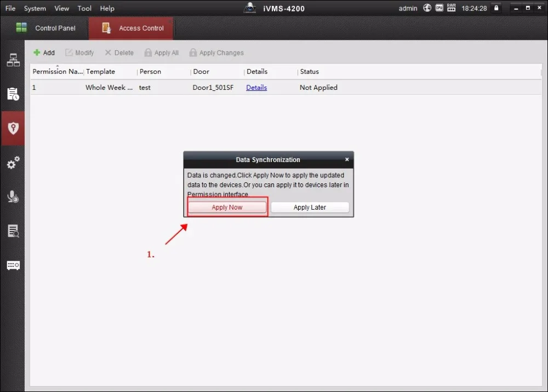Open the Tool menu
548x392 pixels.
point(84,8)
